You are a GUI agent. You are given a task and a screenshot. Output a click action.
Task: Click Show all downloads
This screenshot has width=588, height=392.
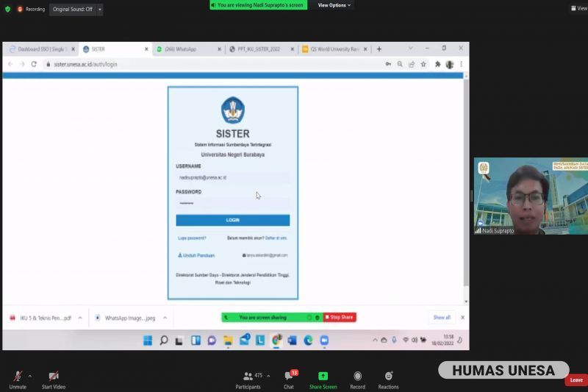[442, 318]
